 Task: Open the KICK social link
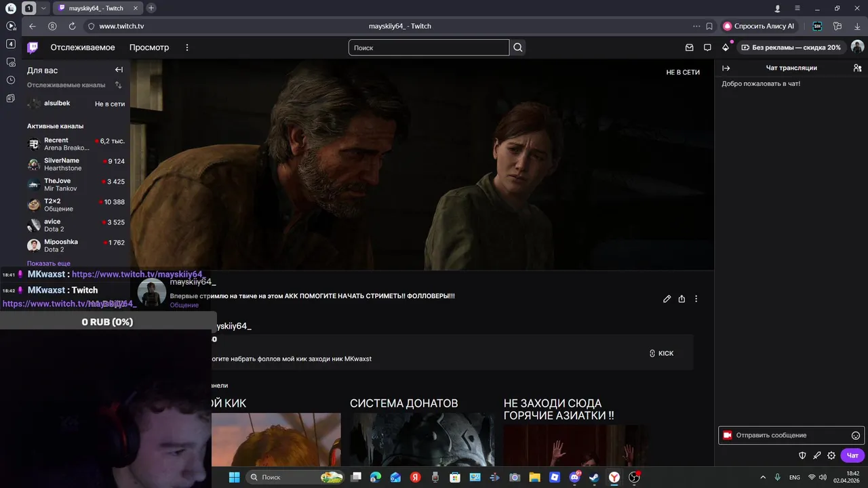661,353
